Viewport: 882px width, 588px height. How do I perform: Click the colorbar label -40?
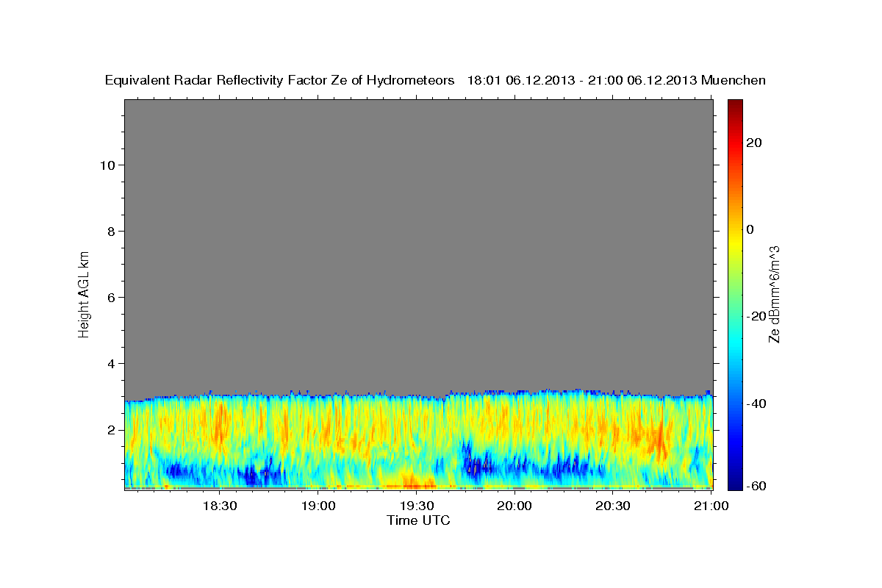click(756, 403)
